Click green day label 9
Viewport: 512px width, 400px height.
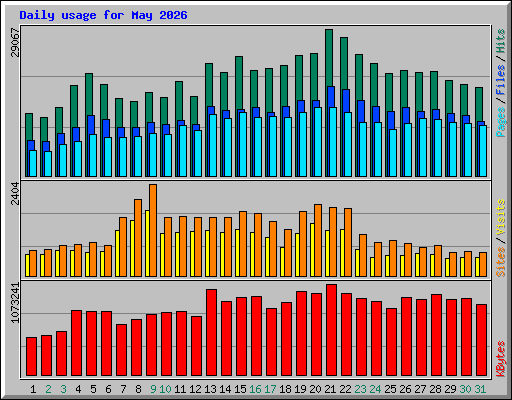153,389
